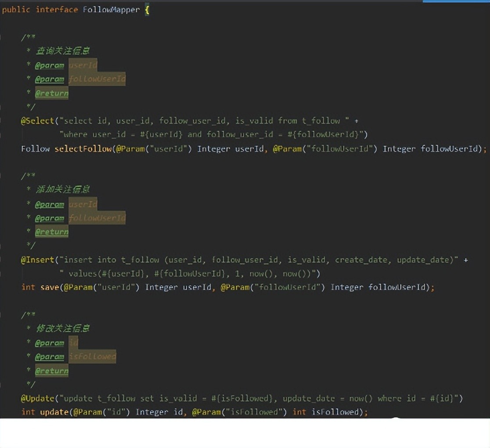This screenshot has width=490, height=448.
Task: Click highlighted id param in the last Javadoc
Action: pyautogui.click(x=73, y=343)
